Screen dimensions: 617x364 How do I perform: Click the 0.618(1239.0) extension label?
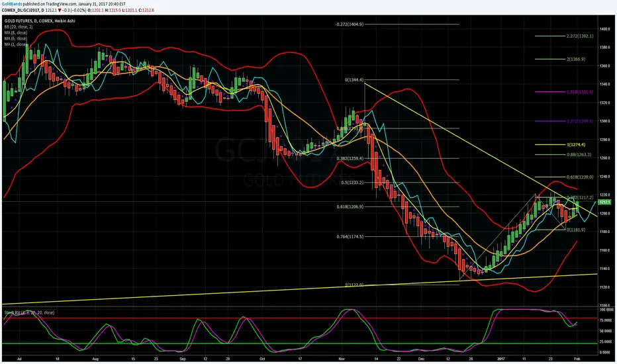580,177
